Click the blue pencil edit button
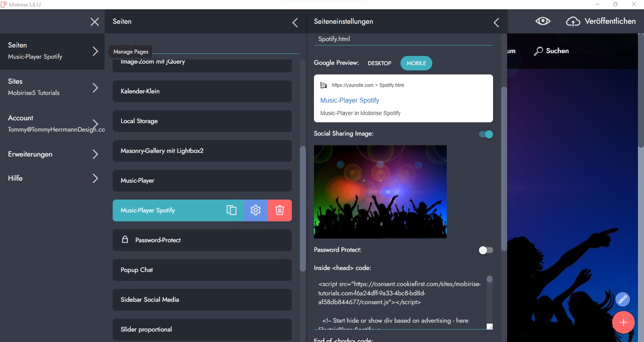Screen dimensions: 644x342 tap(623, 299)
